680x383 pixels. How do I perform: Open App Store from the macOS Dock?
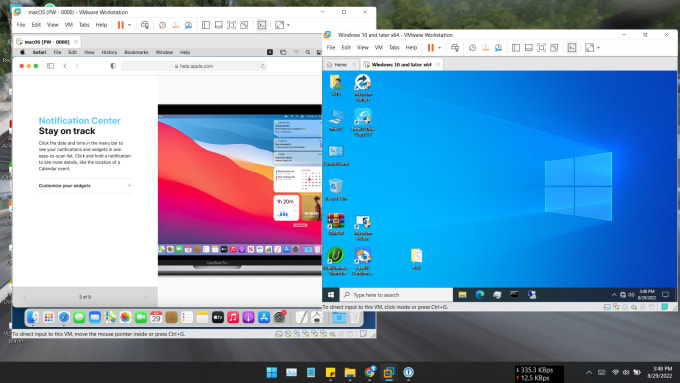pos(264,318)
